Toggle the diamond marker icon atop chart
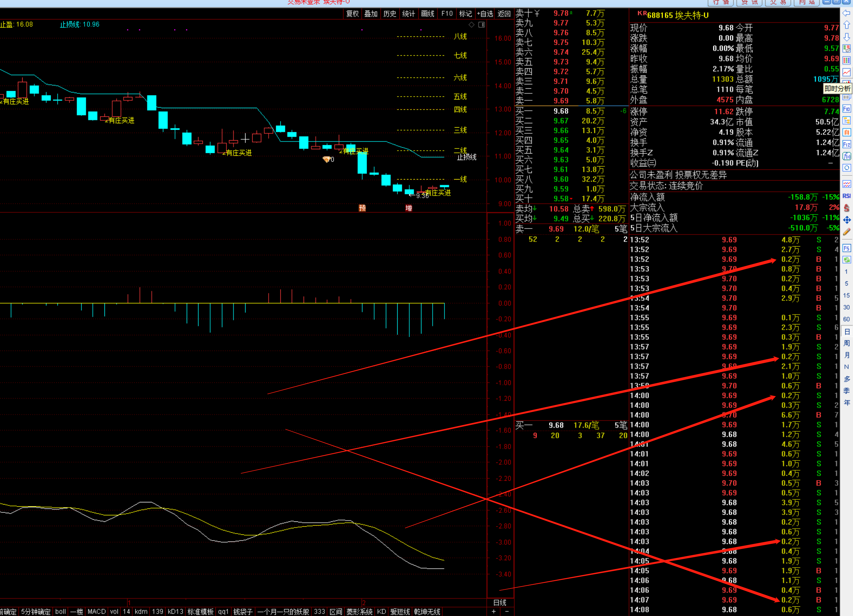 [471, 25]
